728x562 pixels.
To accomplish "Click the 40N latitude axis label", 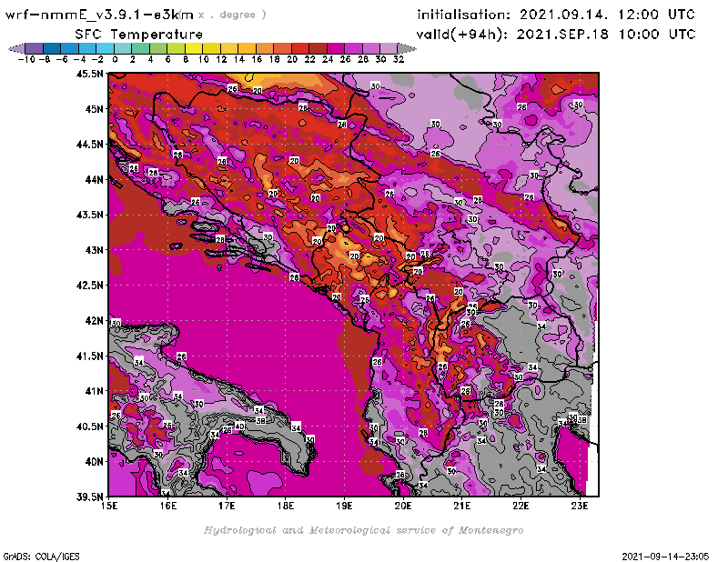I will pos(94,462).
